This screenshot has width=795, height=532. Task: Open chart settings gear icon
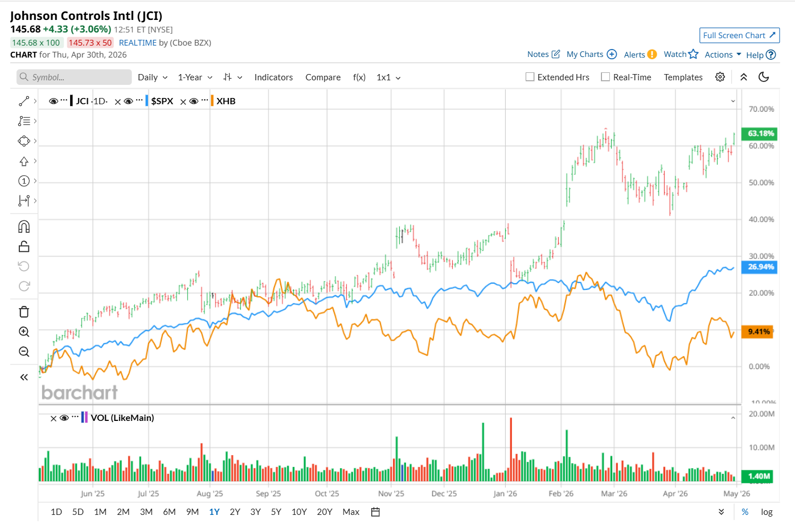pos(720,77)
